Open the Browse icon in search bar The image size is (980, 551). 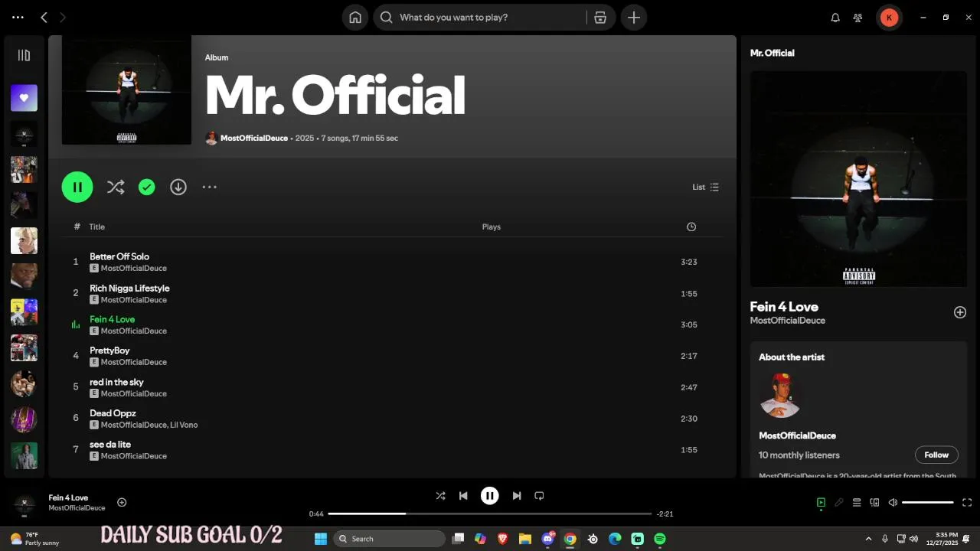(x=600, y=18)
